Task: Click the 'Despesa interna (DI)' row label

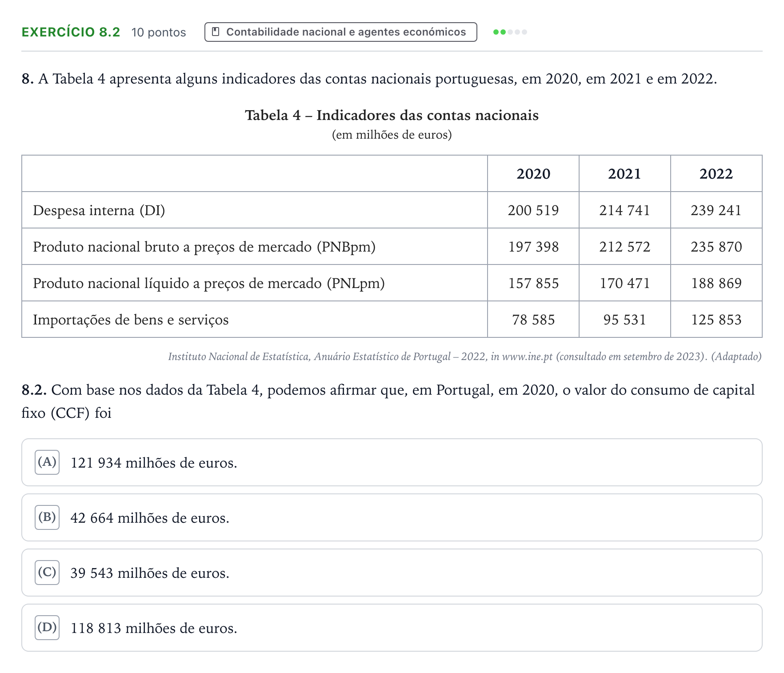Action: pos(99,210)
